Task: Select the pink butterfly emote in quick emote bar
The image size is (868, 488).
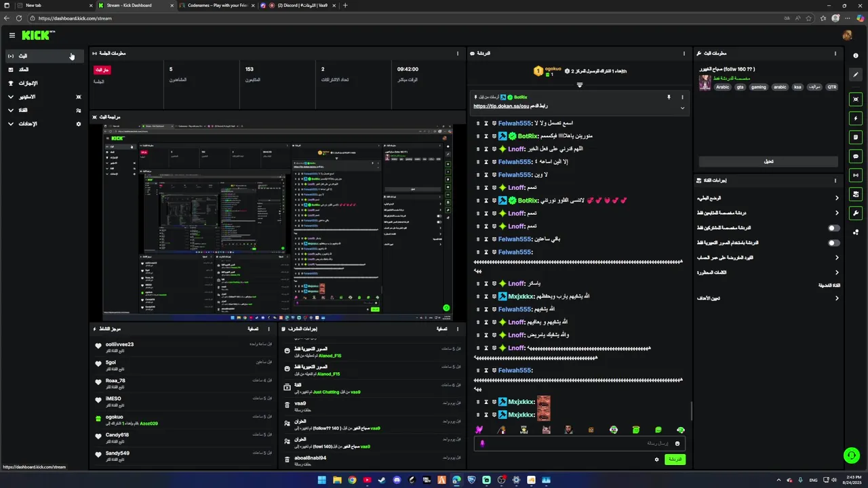Action: pyautogui.click(x=479, y=430)
